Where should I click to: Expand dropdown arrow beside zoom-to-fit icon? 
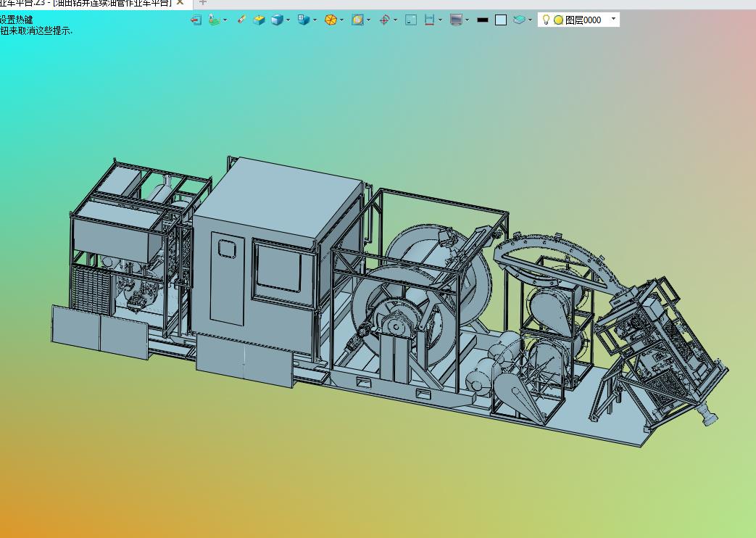369,20
